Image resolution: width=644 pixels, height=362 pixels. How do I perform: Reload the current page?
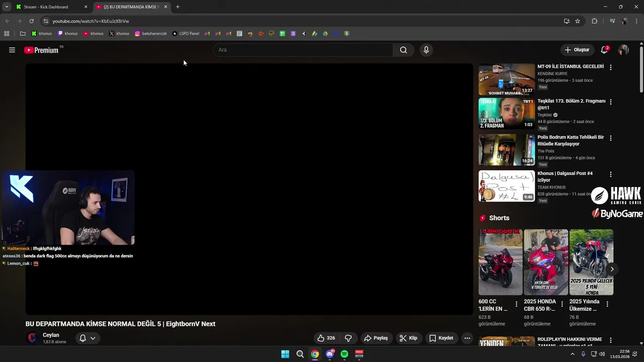(31, 21)
